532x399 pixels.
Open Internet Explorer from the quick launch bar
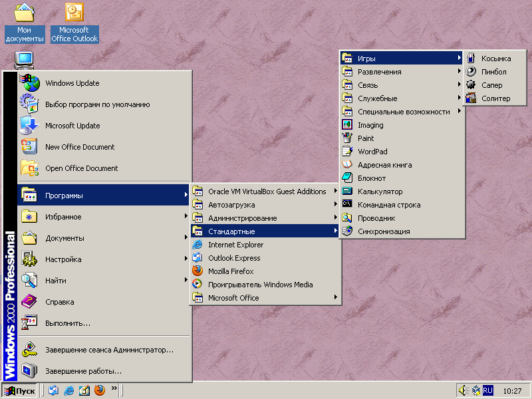(x=69, y=390)
